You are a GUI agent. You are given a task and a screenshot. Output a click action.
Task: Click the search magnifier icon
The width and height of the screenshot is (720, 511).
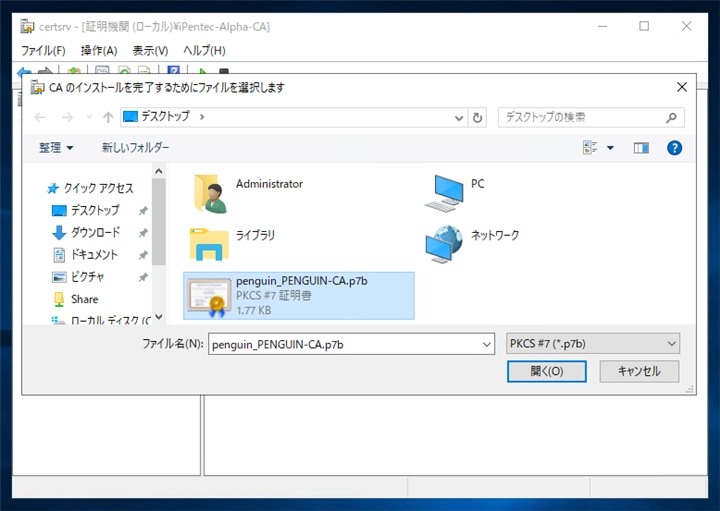(671, 118)
